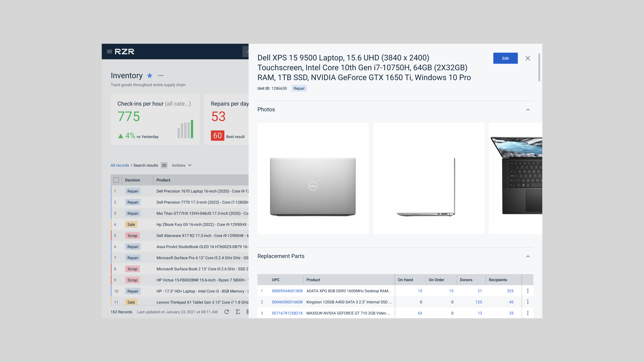This screenshot has width=644, height=362.
Task: Select row Msi Titan GT77HX
Action: pos(180,213)
